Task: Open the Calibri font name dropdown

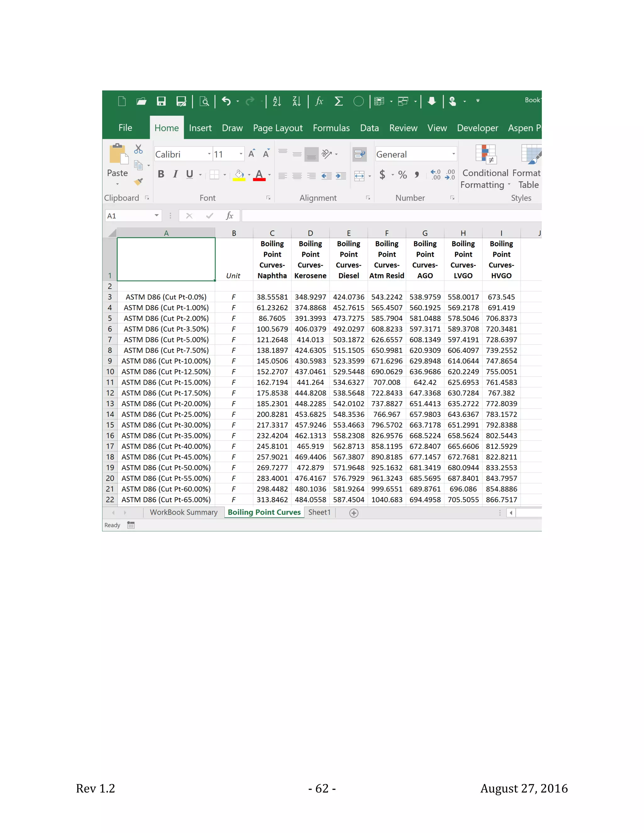Action: [x=209, y=154]
